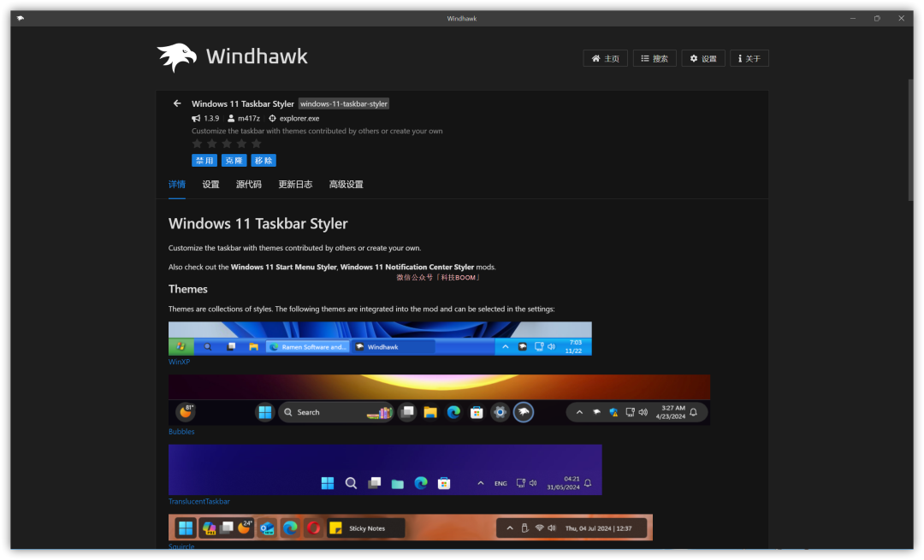The image size is (924, 560).
Task: Rate the mod two stars
Action: point(212,144)
